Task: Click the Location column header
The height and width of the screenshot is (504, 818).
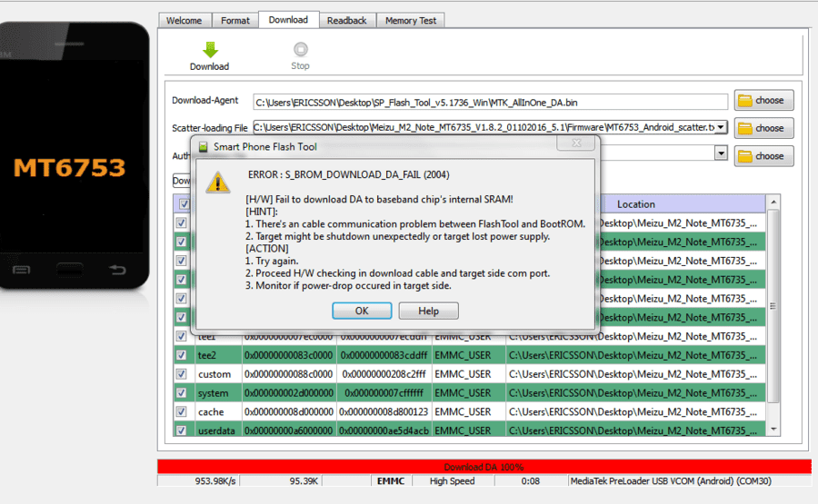Action: pos(636,204)
